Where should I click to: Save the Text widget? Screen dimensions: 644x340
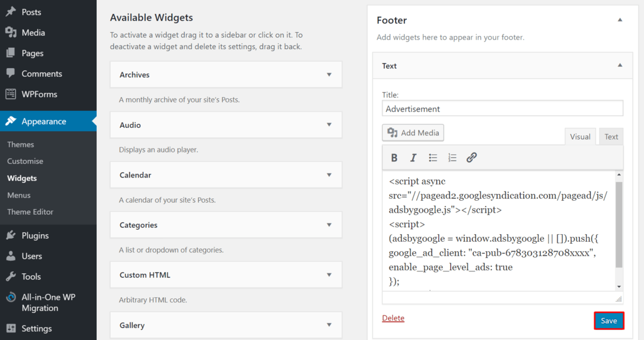pyautogui.click(x=609, y=320)
